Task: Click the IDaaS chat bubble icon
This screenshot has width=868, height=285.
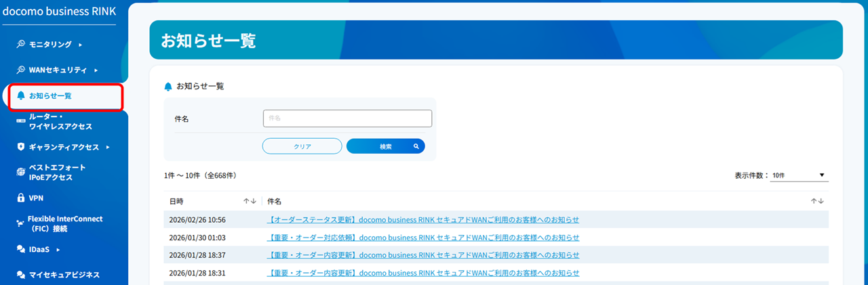Action: pyautogui.click(x=21, y=249)
